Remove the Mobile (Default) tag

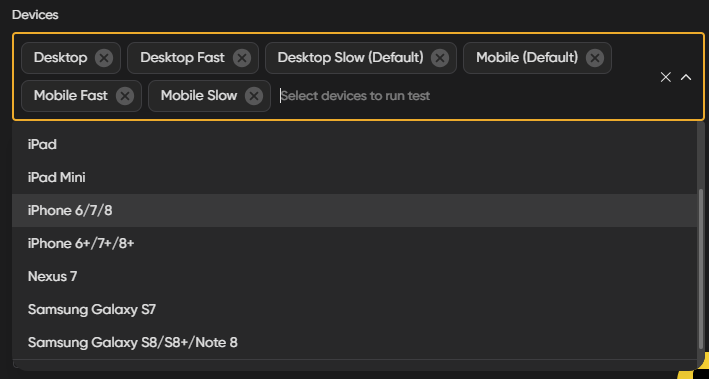click(x=595, y=58)
